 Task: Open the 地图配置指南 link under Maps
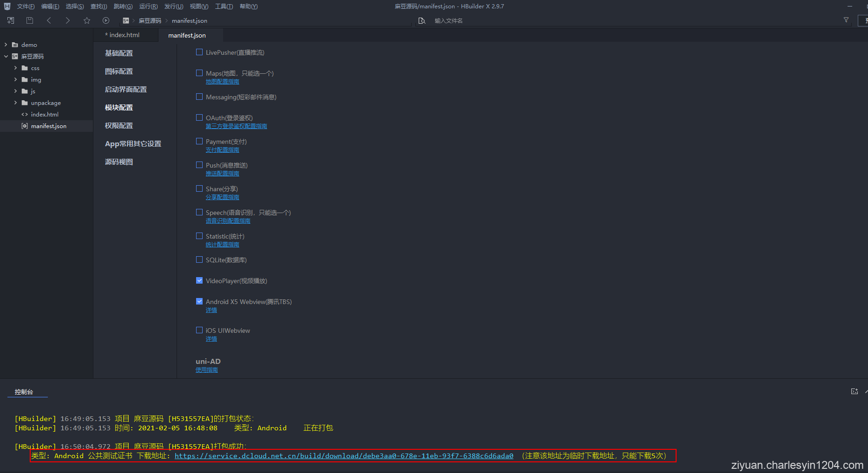tap(222, 82)
